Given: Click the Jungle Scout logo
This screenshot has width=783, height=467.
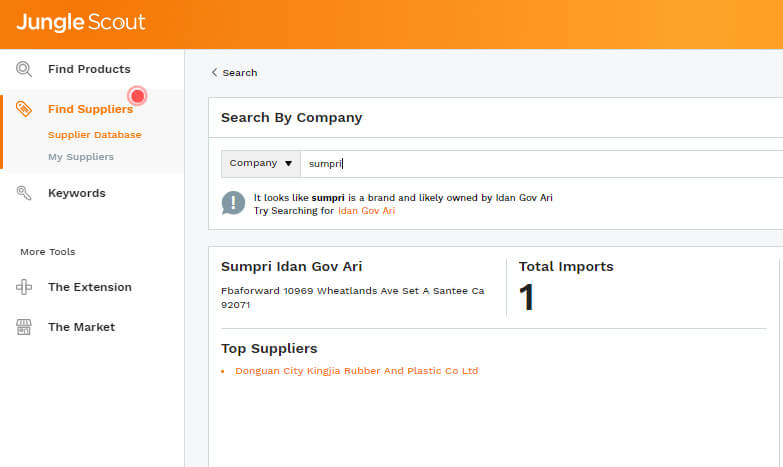Looking at the screenshot, I should 81,22.
